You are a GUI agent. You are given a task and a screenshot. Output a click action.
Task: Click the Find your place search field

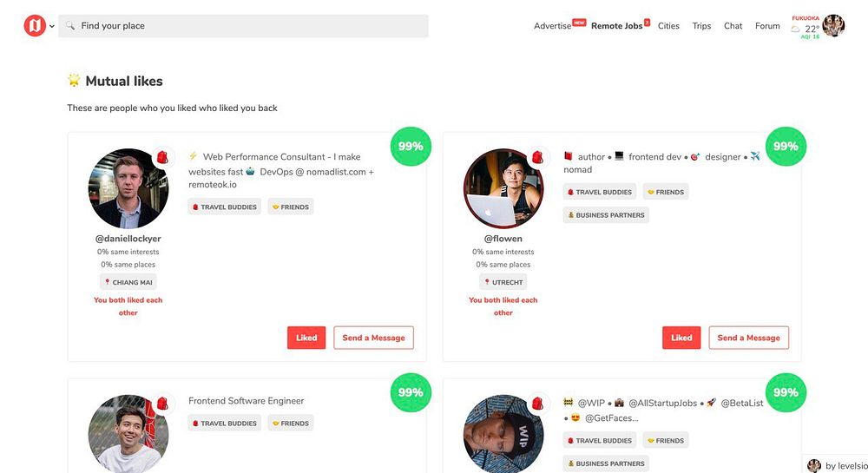point(243,26)
